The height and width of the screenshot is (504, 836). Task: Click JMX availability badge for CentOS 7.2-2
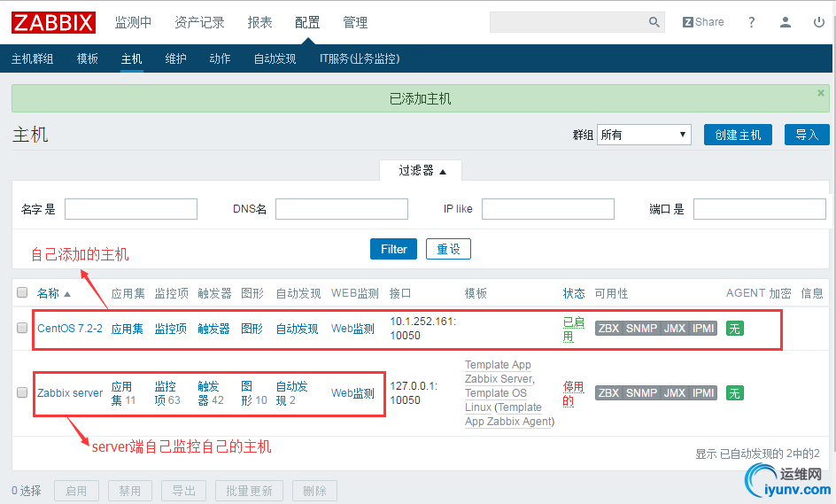click(x=675, y=329)
